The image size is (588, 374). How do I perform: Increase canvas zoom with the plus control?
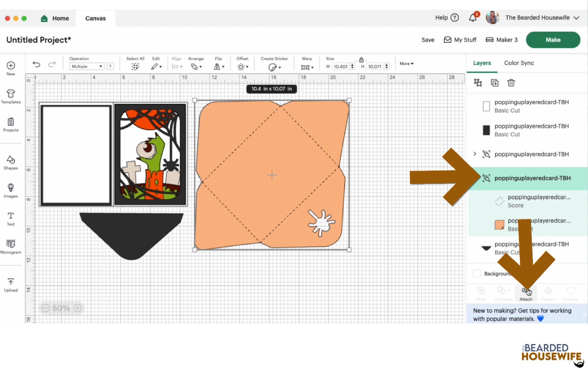[x=77, y=308]
